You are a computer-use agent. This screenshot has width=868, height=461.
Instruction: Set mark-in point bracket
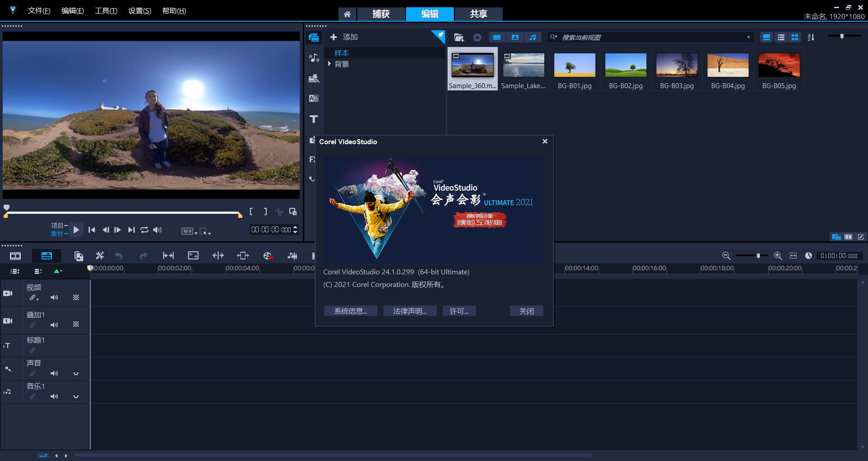tap(251, 212)
